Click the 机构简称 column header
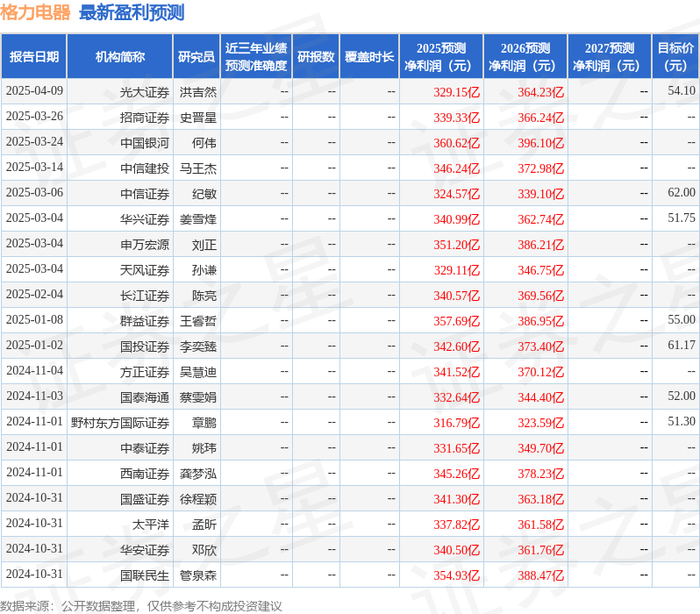 (120, 57)
